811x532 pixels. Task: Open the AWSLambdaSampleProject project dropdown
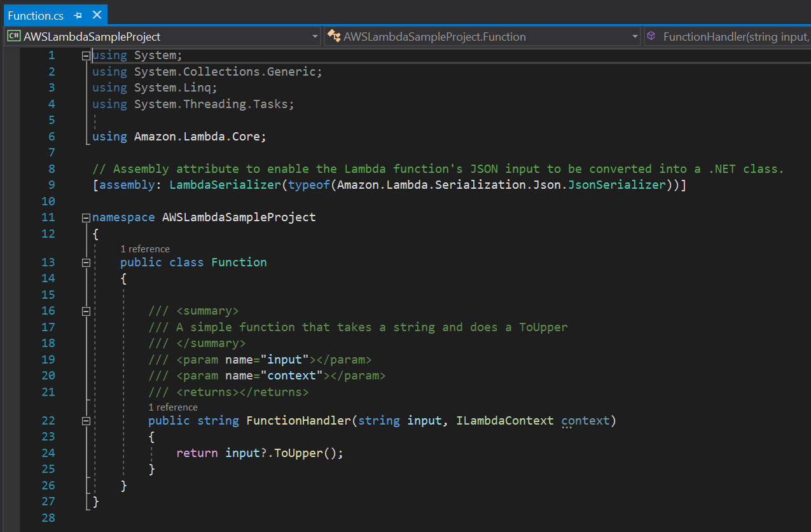coord(315,37)
